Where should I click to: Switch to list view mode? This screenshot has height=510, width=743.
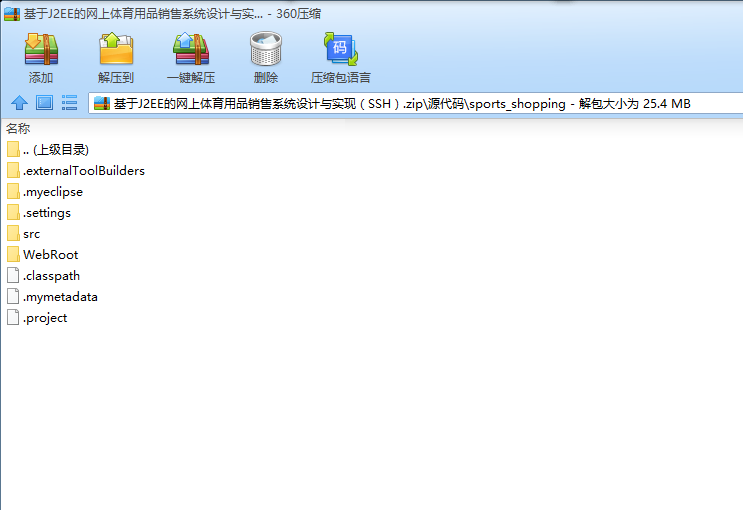coord(69,103)
